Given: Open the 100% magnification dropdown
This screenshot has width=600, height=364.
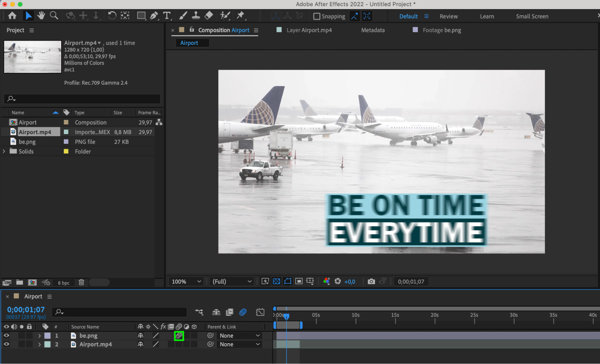Looking at the screenshot, I should click(186, 281).
